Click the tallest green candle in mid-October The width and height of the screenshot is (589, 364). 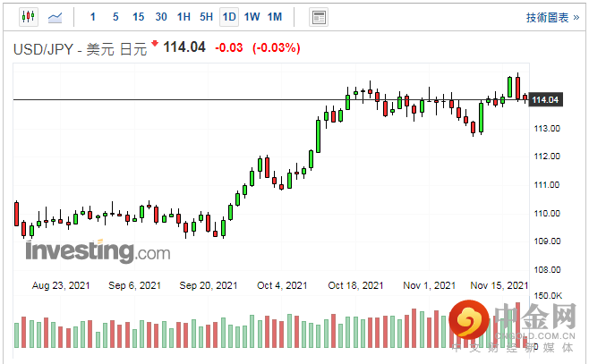click(x=318, y=136)
